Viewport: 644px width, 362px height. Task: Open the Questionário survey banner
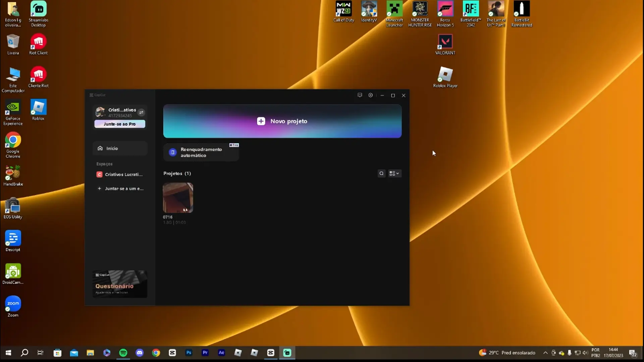coord(119,284)
